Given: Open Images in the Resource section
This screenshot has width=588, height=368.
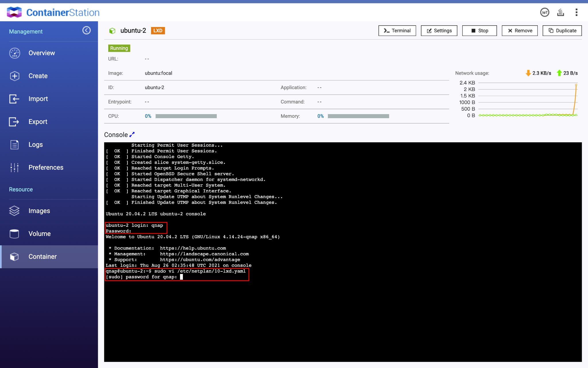Looking at the screenshot, I should pyautogui.click(x=39, y=211).
